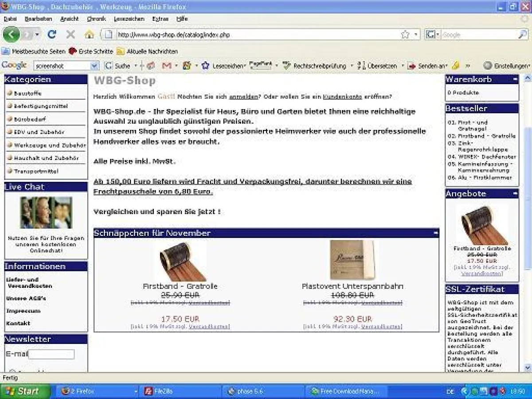This screenshot has width=532, height=399.
Task: Open Google toolbar search history dropdown
Action: [94, 66]
